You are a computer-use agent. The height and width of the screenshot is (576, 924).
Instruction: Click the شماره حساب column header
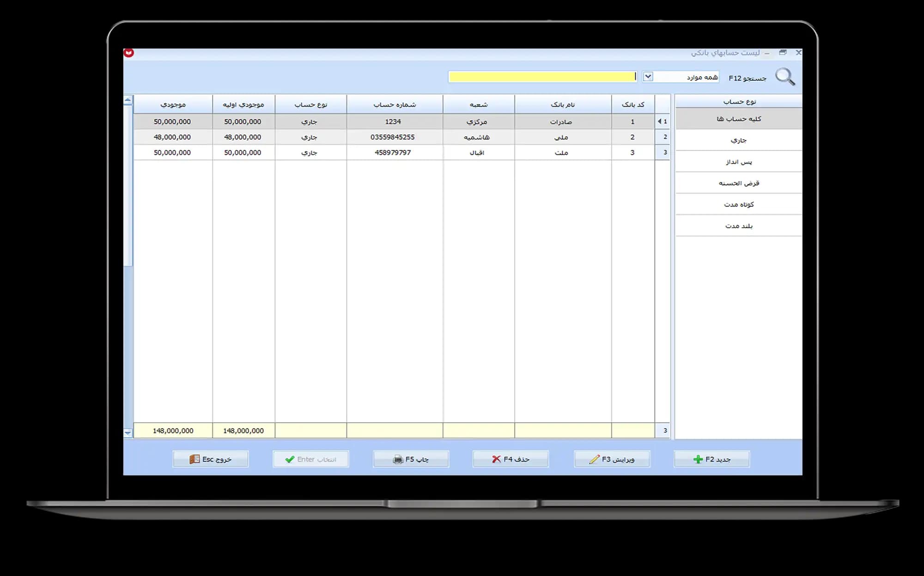[395, 104]
